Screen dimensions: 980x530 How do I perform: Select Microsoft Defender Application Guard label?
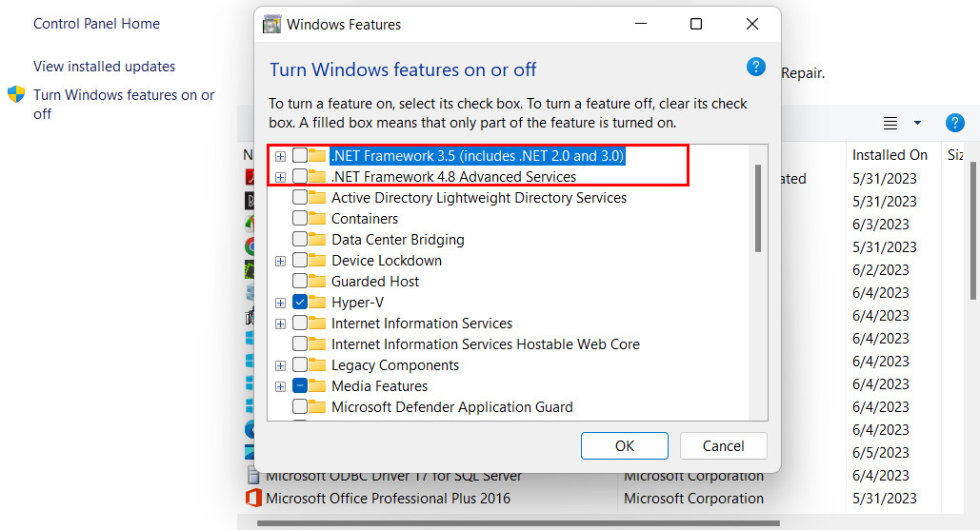451,407
